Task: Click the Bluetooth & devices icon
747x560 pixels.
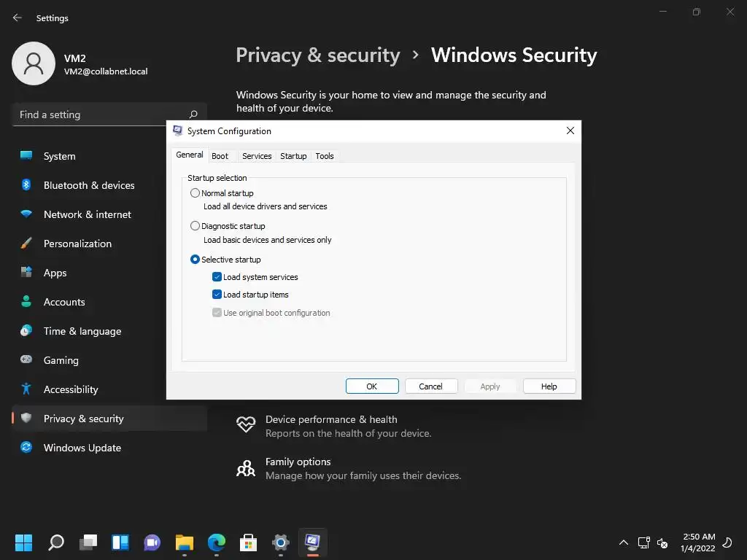Action: 26,184
